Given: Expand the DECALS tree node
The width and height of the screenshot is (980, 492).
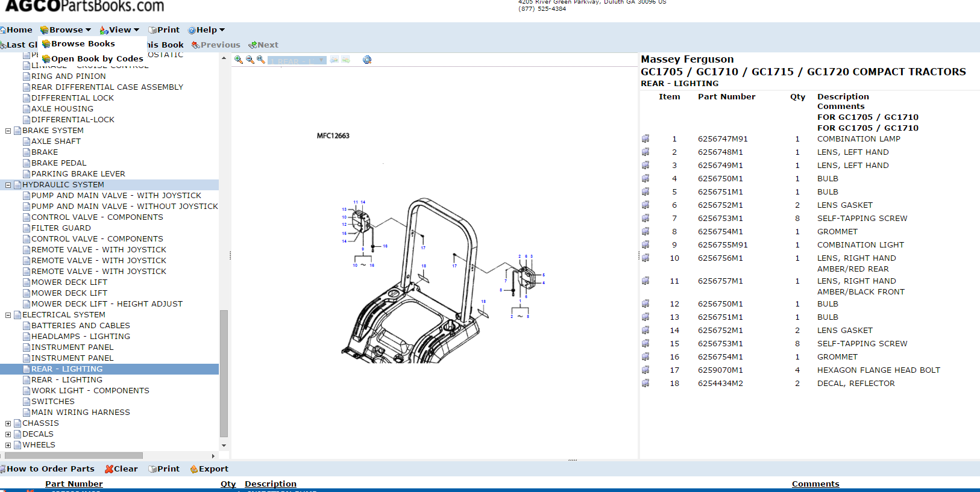Looking at the screenshot, I should (x=8, y=434).
